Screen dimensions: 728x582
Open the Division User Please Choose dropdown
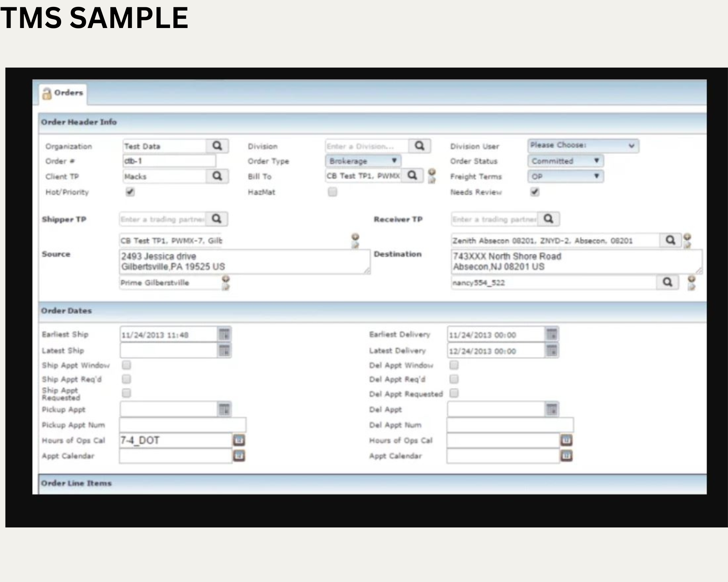coord(582,145)
